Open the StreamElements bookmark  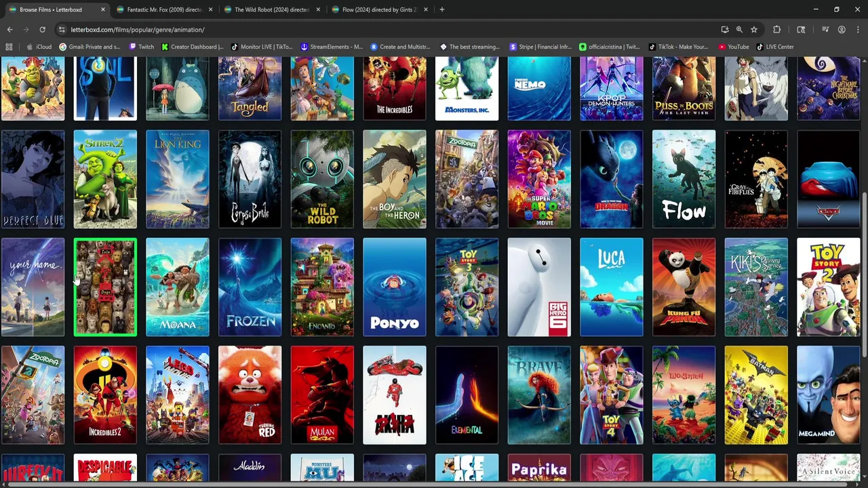point(332,47)
